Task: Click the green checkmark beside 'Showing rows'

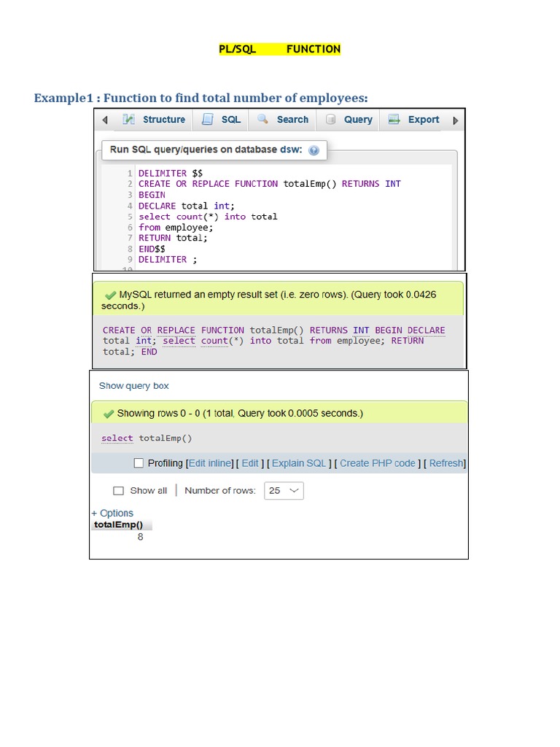Action: click(x=109, y=414)
